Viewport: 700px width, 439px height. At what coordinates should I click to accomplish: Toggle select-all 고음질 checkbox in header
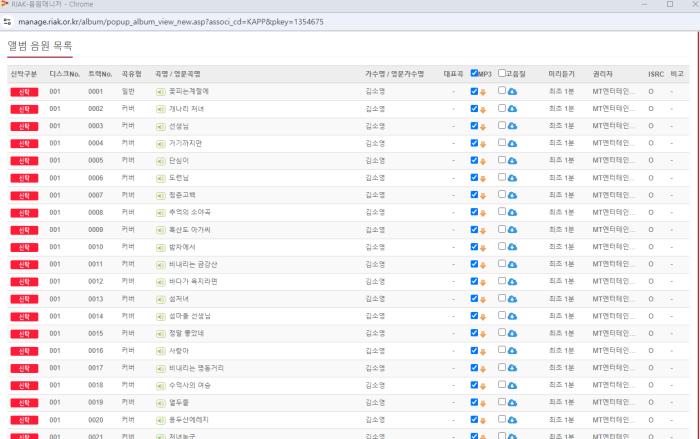coord(502,73)
